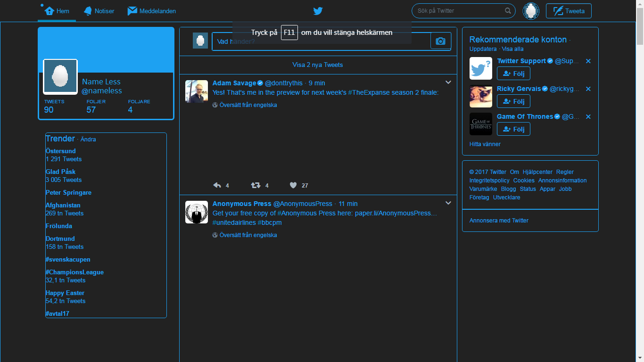The image size is (644, 362).
Task: Click the #TheExpanse hashtag
Action: point(369,92)
